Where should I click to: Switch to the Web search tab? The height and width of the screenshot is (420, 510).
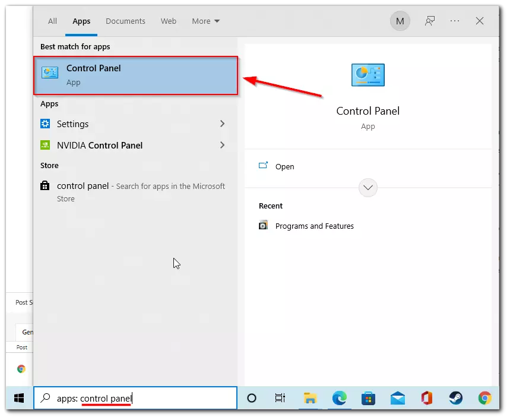(169, 21)
